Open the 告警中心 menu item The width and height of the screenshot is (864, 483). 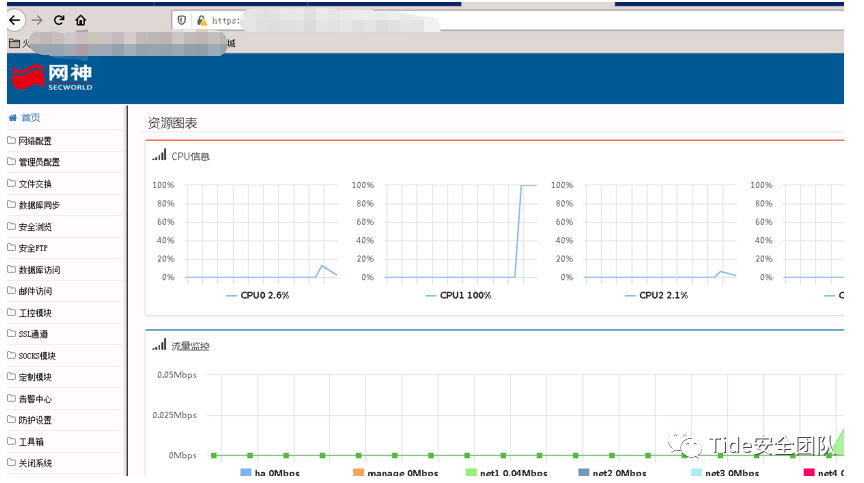35,399
